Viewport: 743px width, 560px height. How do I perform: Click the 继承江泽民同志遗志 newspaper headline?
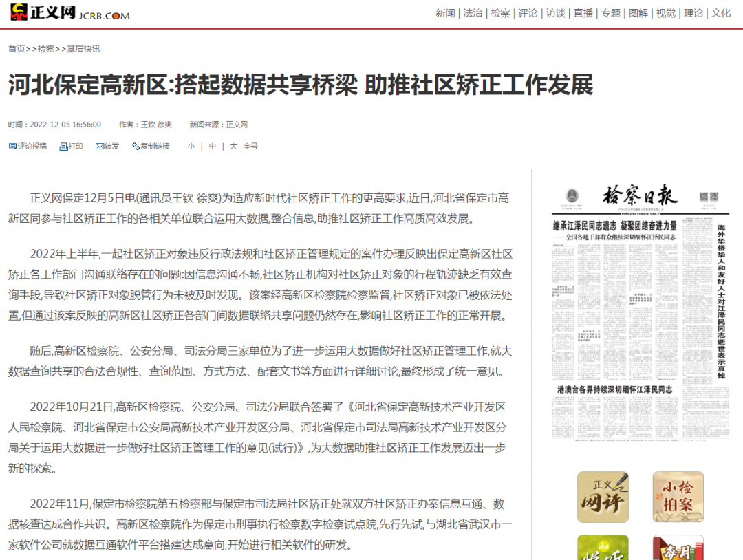point(614,226)
